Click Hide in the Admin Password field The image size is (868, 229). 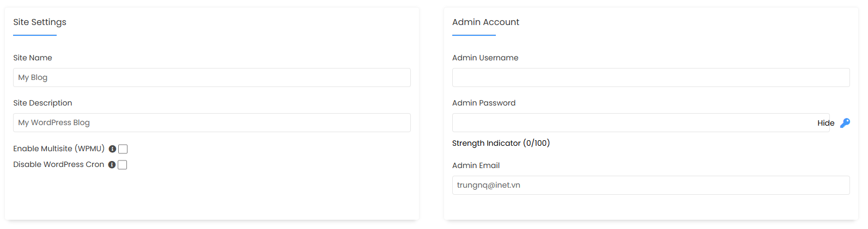[825, 123]
